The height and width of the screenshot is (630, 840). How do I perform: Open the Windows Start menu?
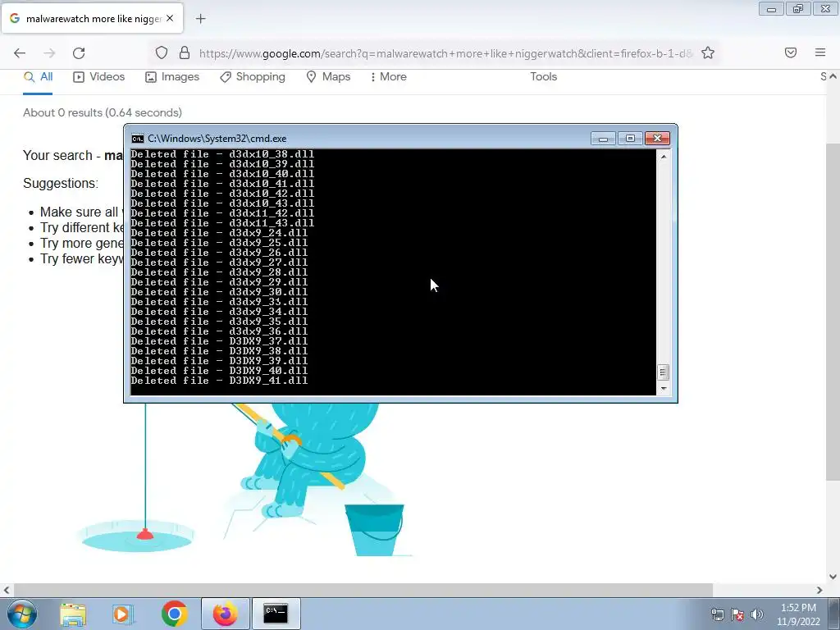coord(22,614)
